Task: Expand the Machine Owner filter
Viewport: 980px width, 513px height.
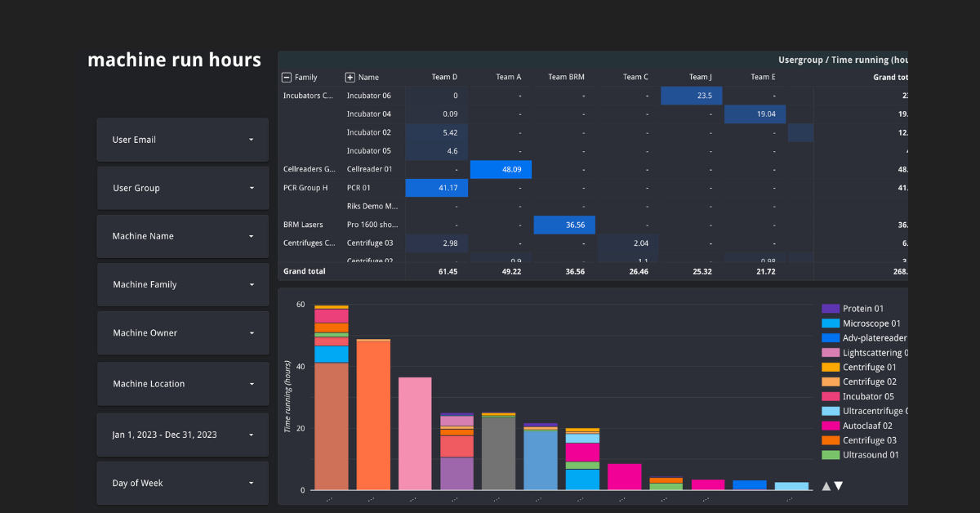Action: click(183, 332)
